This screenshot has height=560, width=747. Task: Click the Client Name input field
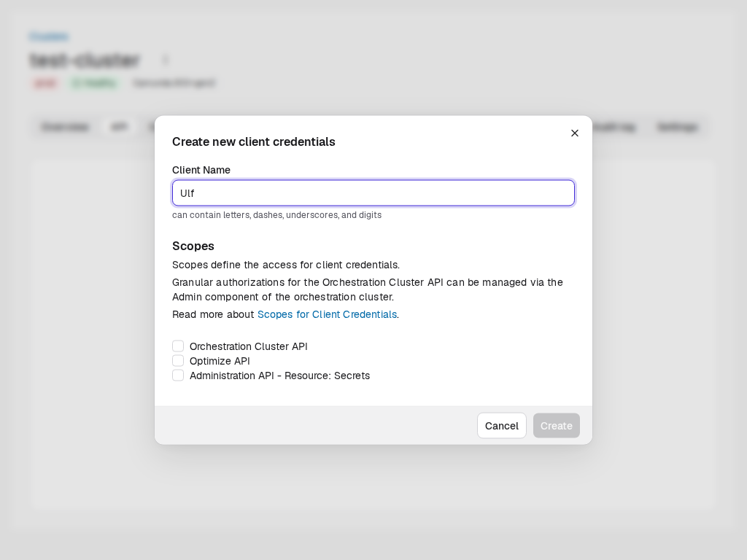pos(373,192)
